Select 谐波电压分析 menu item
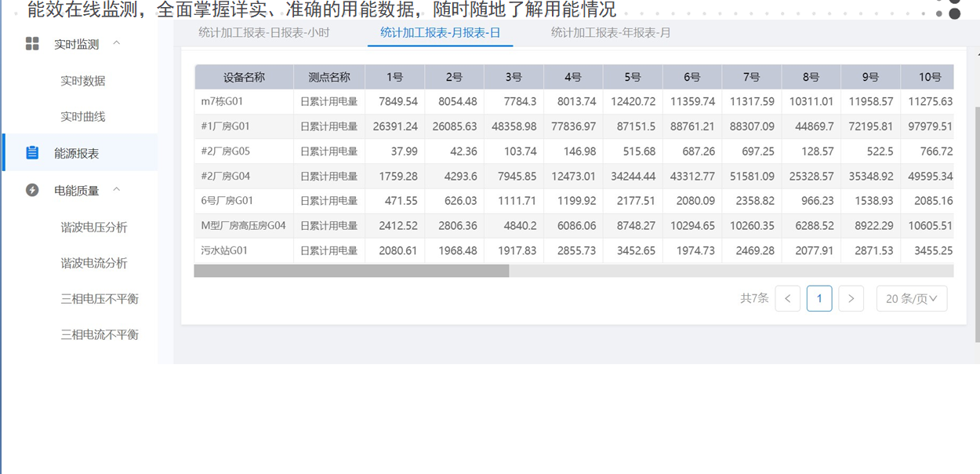Screen dimensions: 980x474 [94, 228]
